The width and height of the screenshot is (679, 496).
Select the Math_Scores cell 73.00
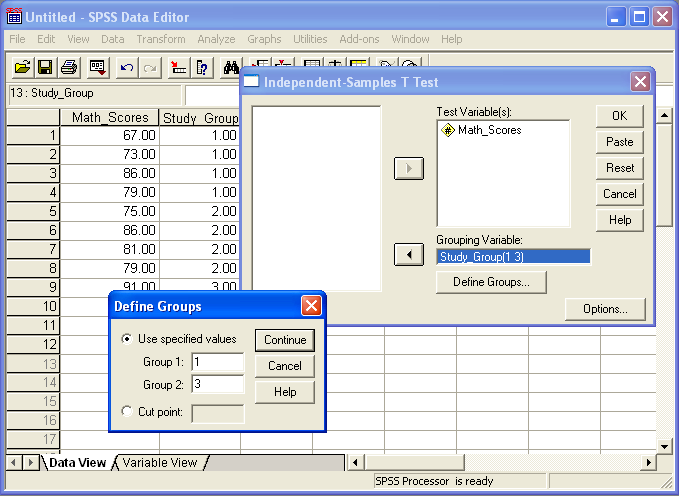(x=110, y=154)
